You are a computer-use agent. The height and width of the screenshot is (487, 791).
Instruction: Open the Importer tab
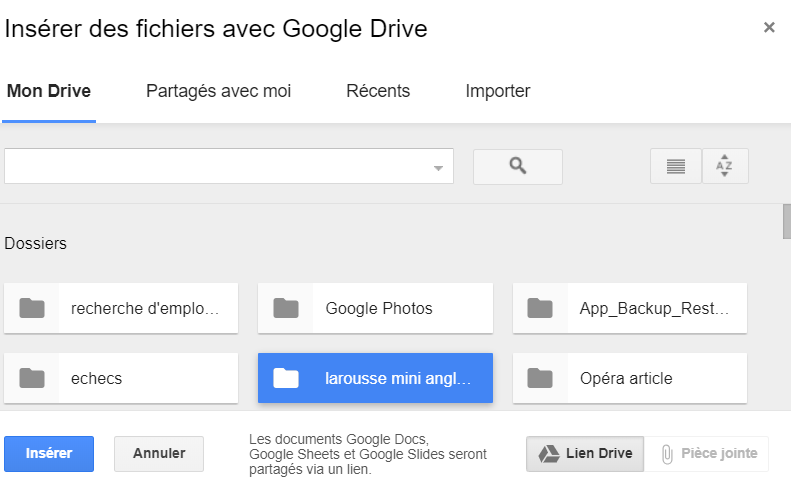497,91
